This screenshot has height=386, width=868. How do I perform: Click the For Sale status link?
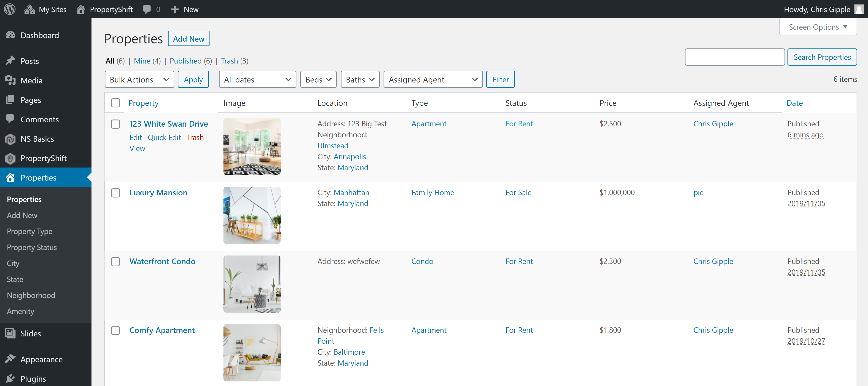click(x=518, y=192)
